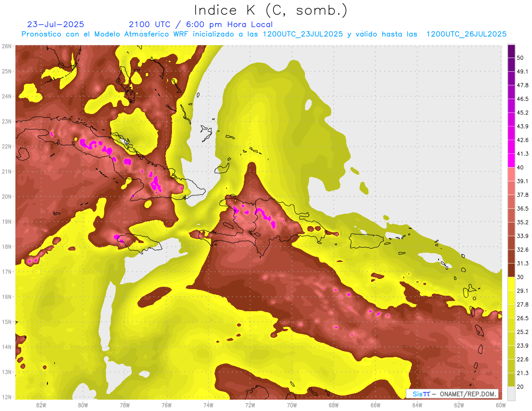This screenshot has height=411, width=532.
Task: Click the 76W longitude label
Action: [x=166, y=405]
